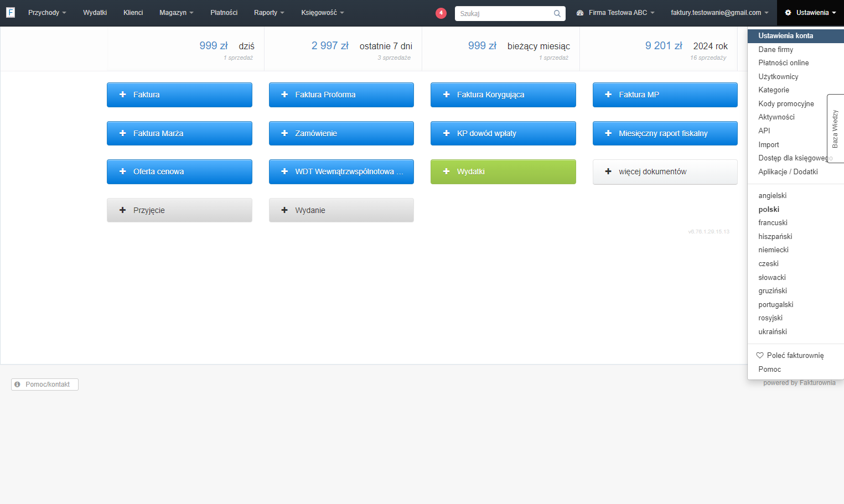Create a new Faktura document
The width and height of the screenshot is (844, 504).
point(179,95)
